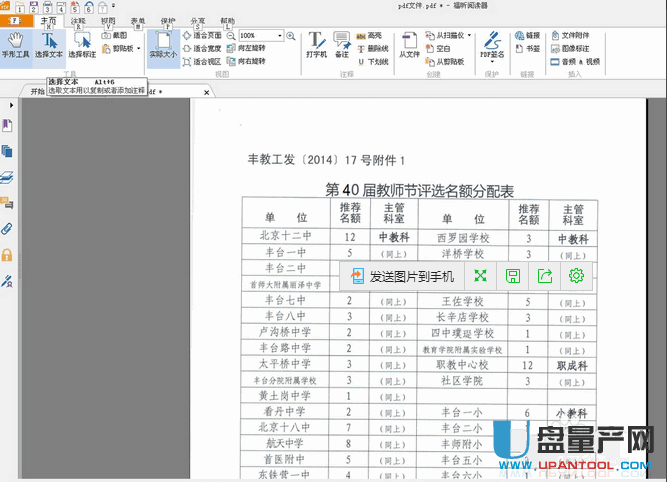The width and height of the screenshot is (667, 482).
Task: Open the security lock panel in sidebar
Action: tap(8, 255)
